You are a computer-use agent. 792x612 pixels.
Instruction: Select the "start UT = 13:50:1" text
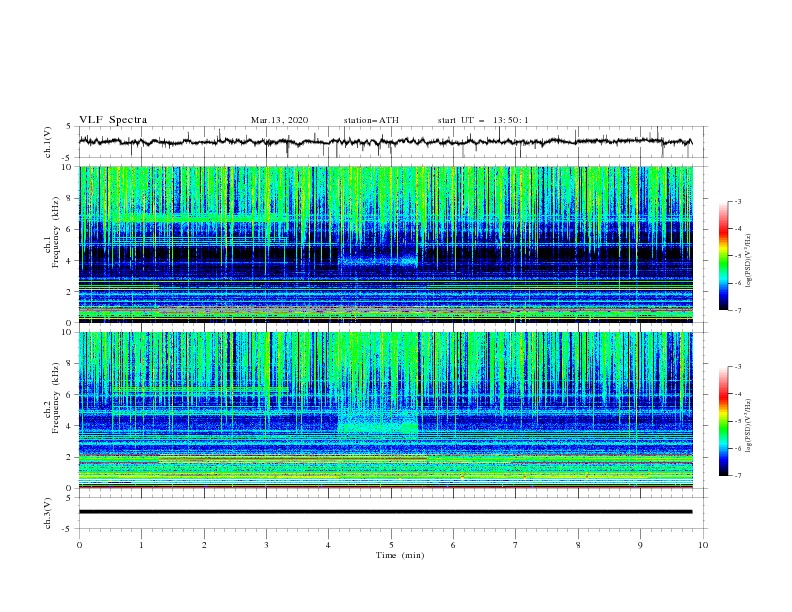tap(483, 120)
